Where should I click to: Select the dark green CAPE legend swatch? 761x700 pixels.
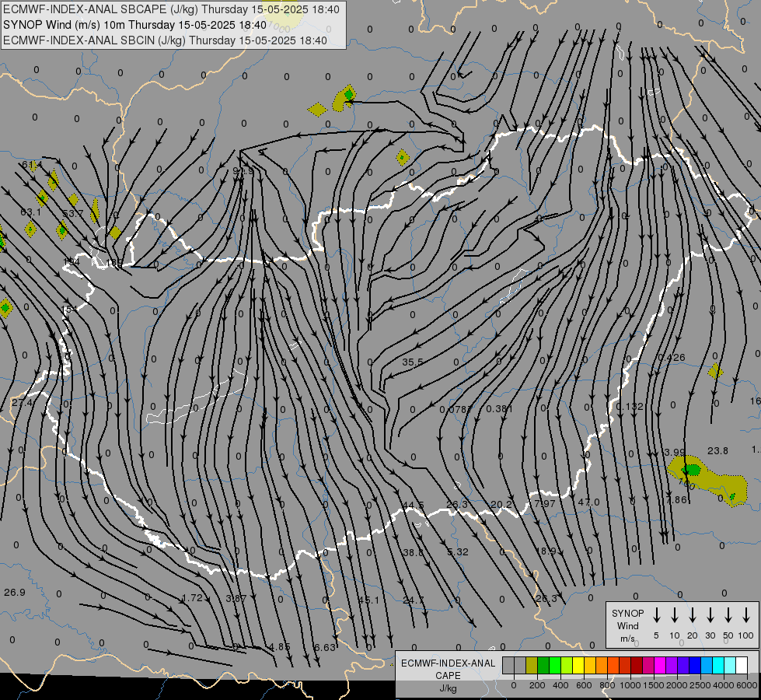pyautogui.click(x=543, y=666)
